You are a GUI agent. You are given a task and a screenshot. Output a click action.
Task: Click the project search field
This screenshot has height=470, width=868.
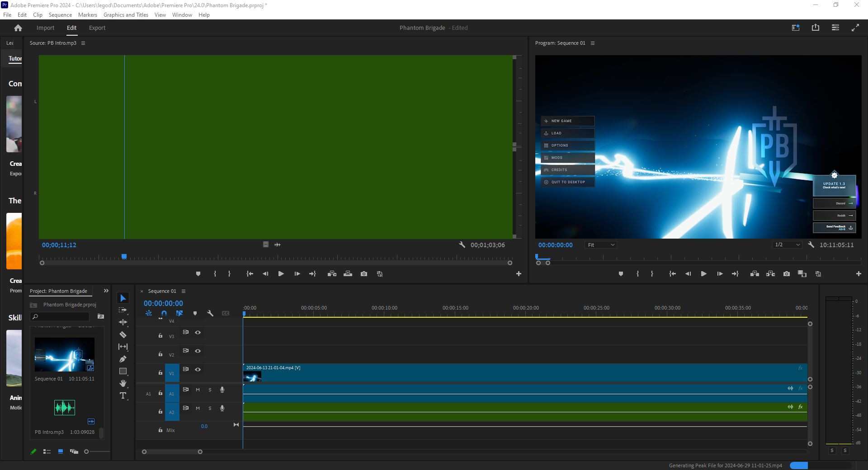click(x=60, y=317)
